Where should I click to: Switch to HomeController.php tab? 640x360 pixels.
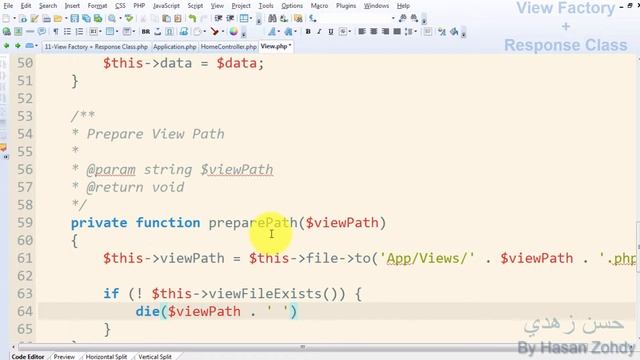tap(229, 47)
